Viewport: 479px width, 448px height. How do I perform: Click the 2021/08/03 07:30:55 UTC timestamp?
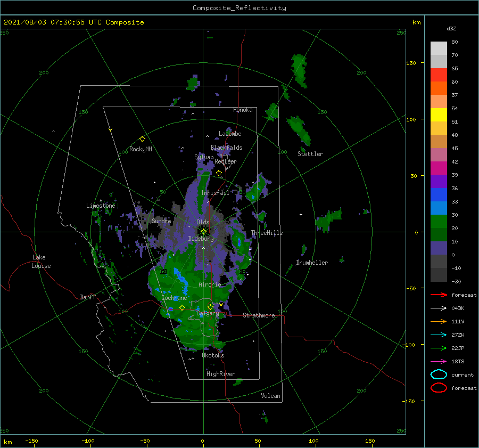[x=73, y=22]
